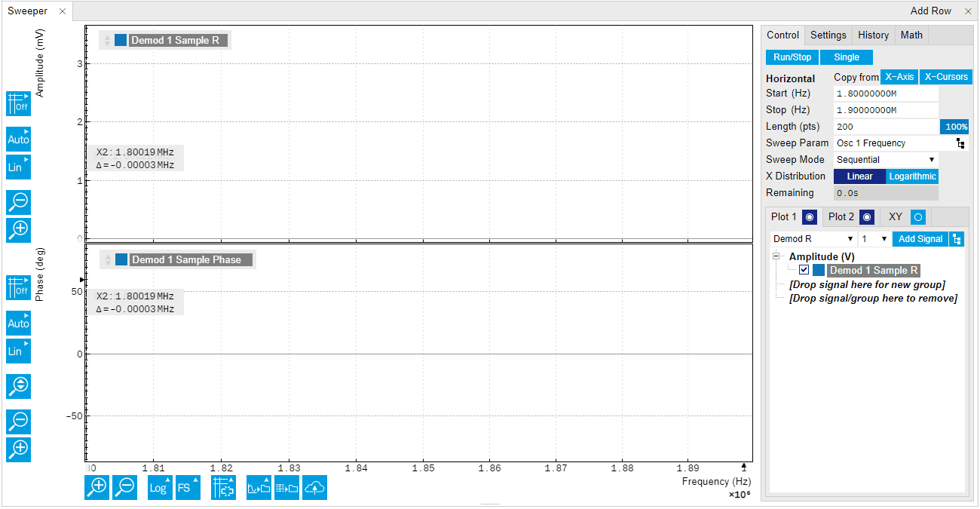Enable the XY plot radio button

(x=918, y=216)
